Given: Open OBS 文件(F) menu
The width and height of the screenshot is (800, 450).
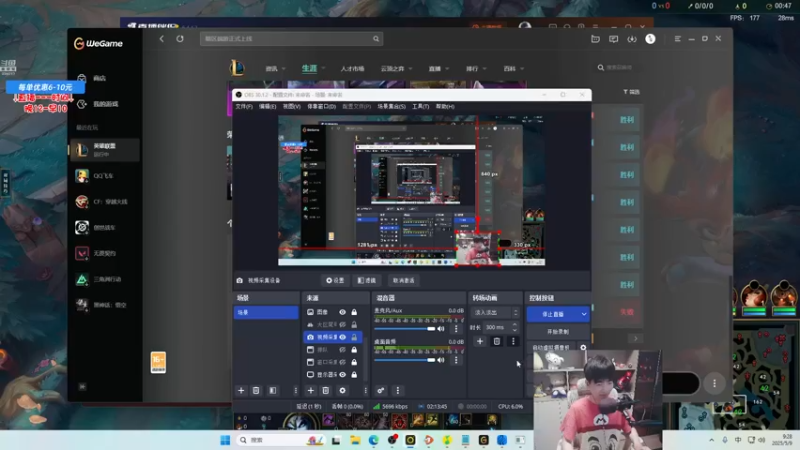Looking at the screenshot, I should click(244, 107).
